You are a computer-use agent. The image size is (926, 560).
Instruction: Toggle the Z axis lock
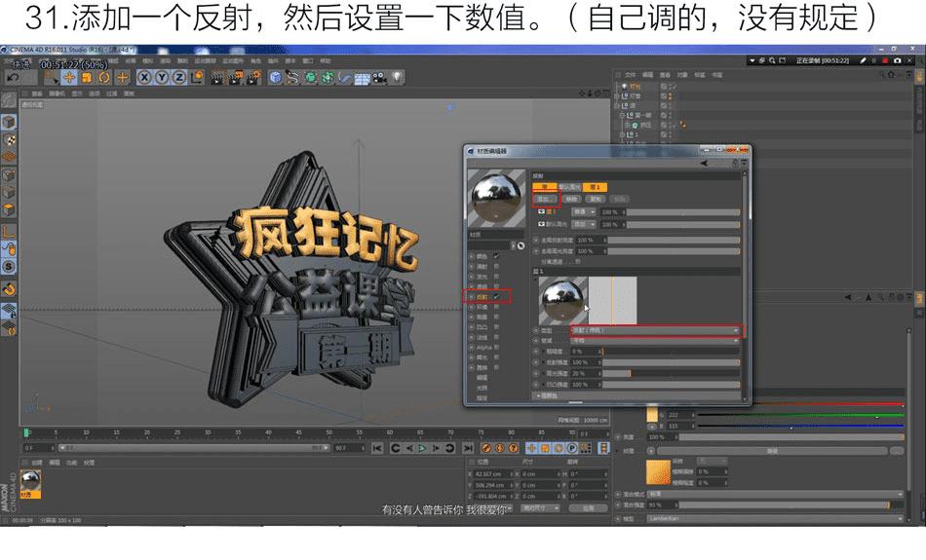pos(179,77)
